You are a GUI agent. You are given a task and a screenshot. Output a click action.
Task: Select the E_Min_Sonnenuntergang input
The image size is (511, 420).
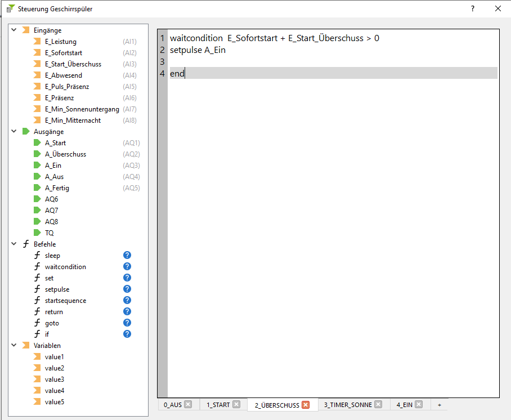coord(82,109)
